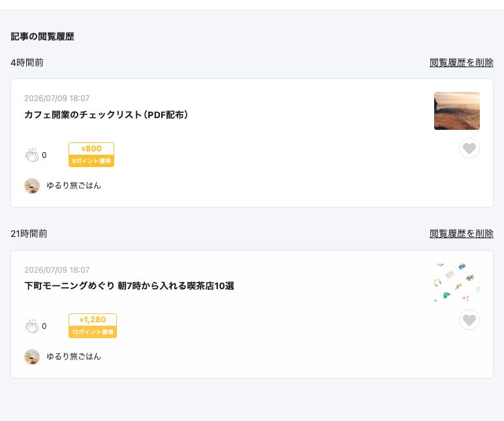This screenshot has width=504, height=421.
Task: Click the 21時間前 timestamp label
Action: tap(29, 233)
